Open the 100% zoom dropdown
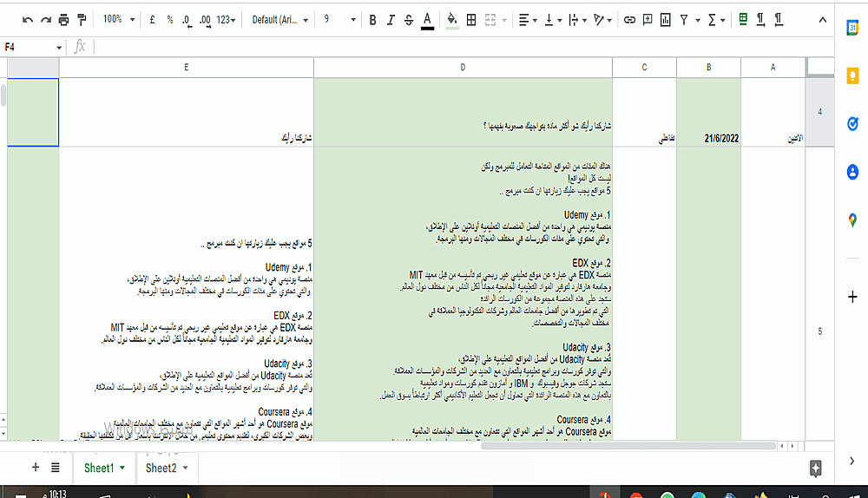This screenshot has height=498, width=868. 118,19
